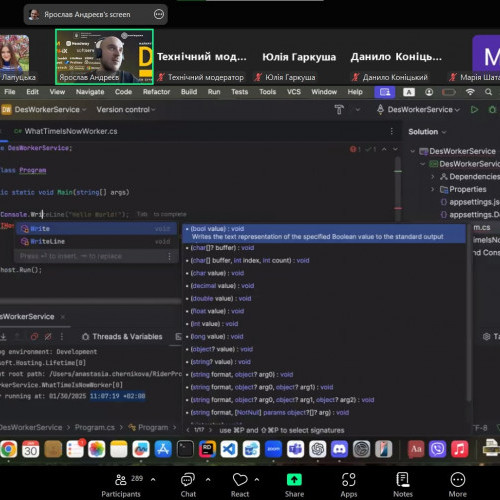Open the Solution view dropdown
The width and height of the screenshot is (500, 500).
coord(427,132)
